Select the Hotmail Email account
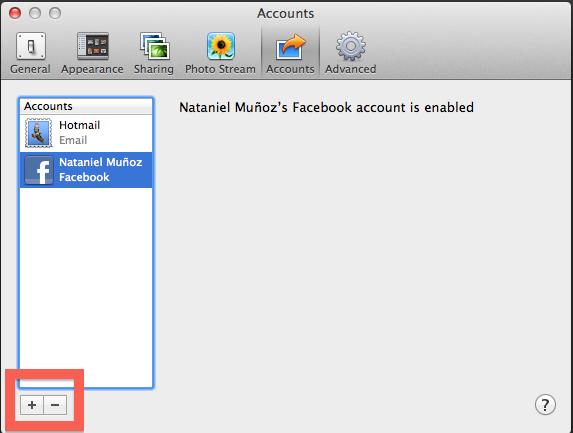Viewport: 573px width, 433px height. (x=86, y=133)
